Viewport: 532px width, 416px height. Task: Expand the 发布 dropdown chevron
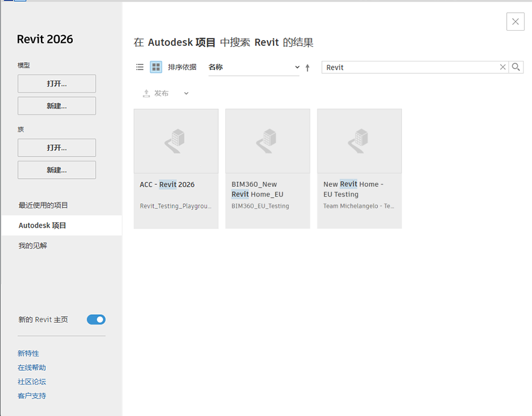[186, 93]
